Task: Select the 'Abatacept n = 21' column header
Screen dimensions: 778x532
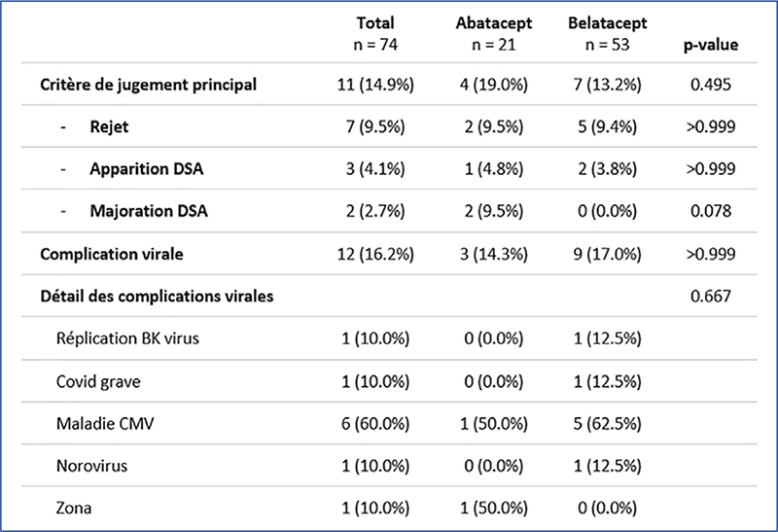Action: [x=490, y=35]
